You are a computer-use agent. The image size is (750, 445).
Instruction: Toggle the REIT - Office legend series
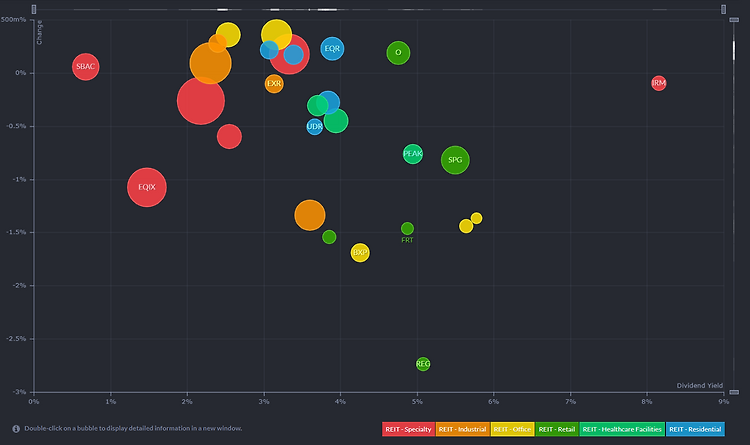[512, 429]
